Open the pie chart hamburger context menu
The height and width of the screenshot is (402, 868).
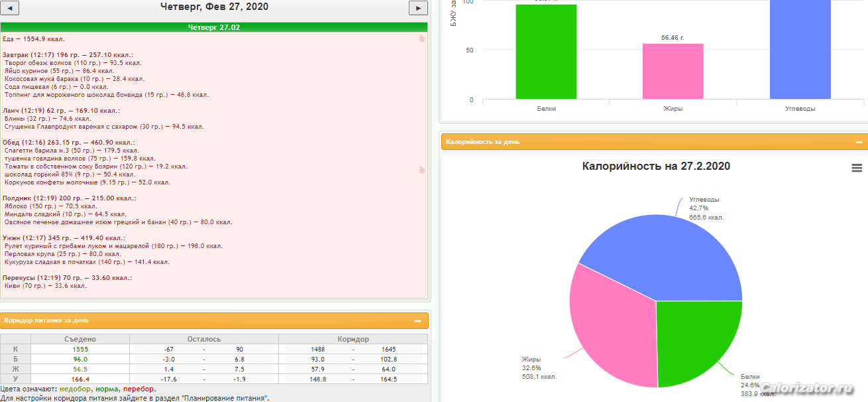point(857,168)
